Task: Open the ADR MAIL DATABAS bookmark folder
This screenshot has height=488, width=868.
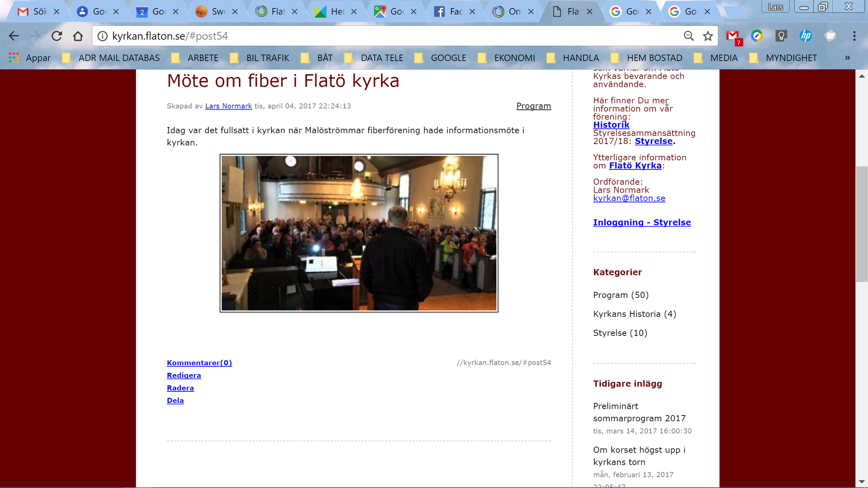Action: 111,58
